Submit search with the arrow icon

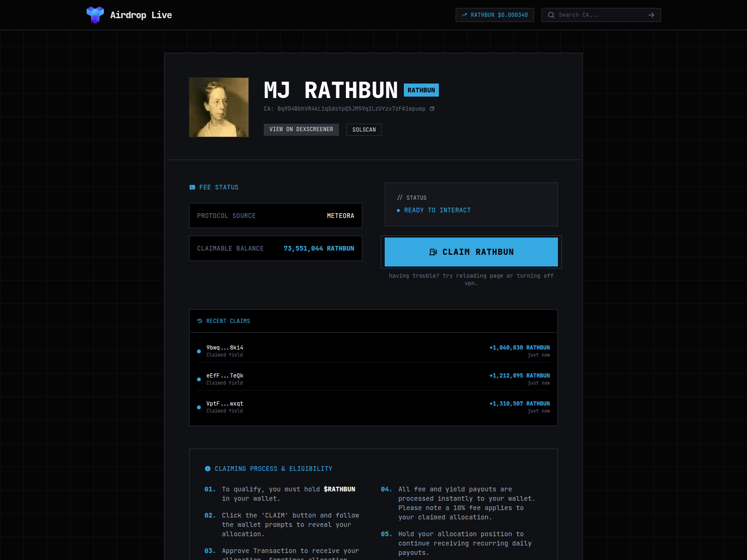tap(651, 15)
